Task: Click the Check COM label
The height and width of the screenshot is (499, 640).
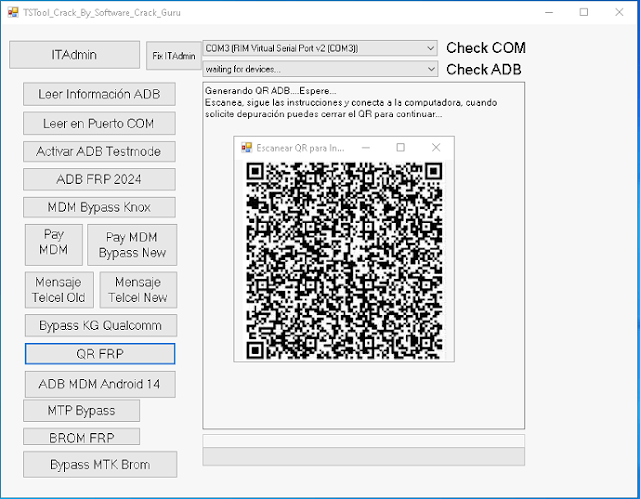Action: (486, 48)
